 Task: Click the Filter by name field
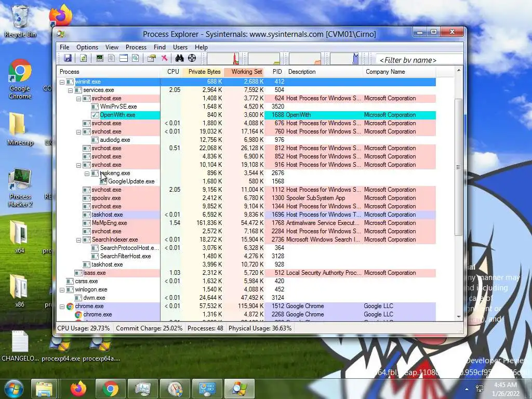pyautogui.click(x=419, y=60)
